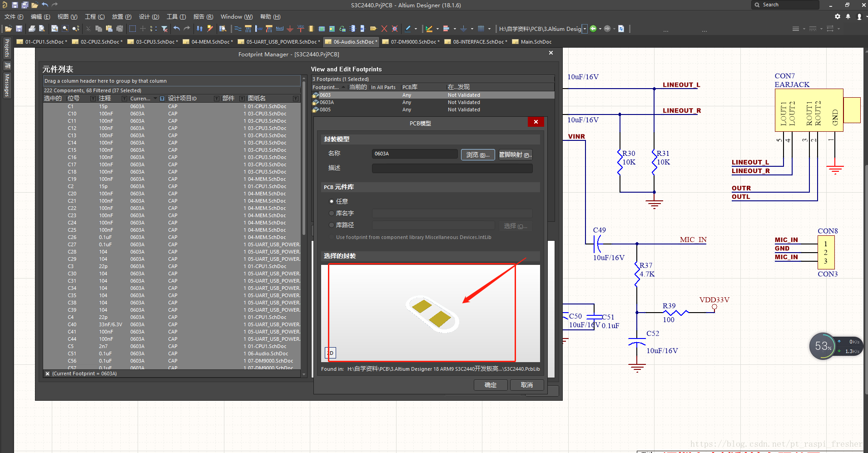This screenshot has height=453, width=868.
Task: Open the Current Footprint sort dropdown arrow
Action: (x=155, y=99)
